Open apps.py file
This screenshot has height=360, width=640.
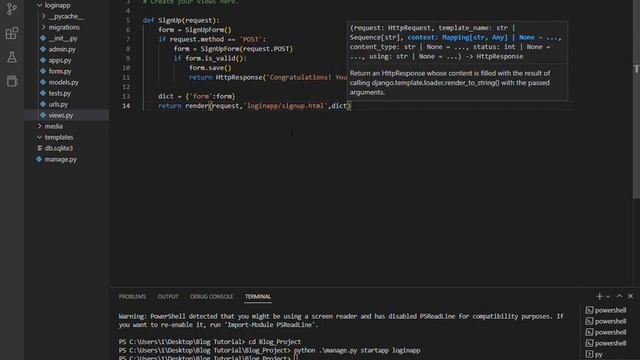(x=60, y=60)
